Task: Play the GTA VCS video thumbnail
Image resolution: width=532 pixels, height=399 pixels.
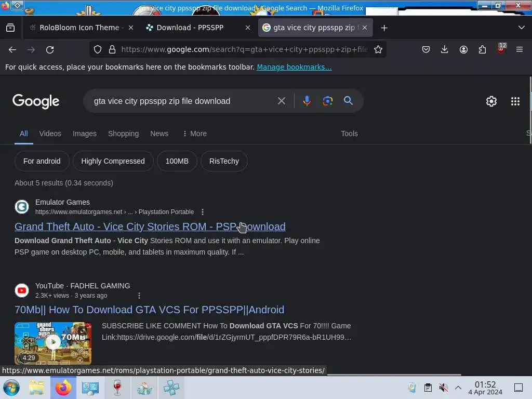Action: click(53, 343)
